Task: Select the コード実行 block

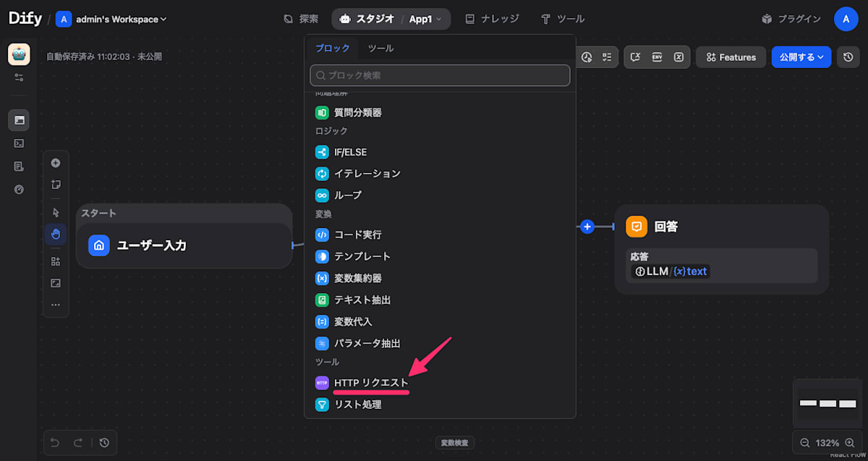Action: point(440,235)
